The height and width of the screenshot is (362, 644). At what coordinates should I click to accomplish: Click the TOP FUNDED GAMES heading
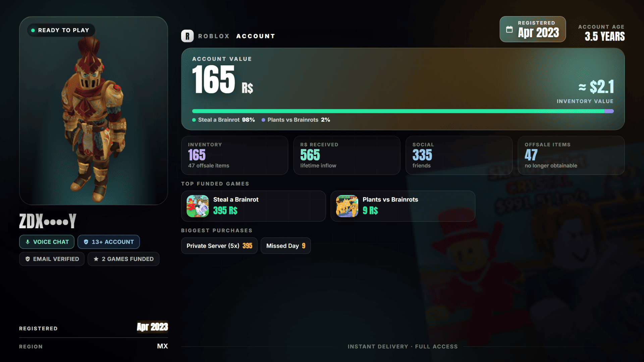[215, 184]
